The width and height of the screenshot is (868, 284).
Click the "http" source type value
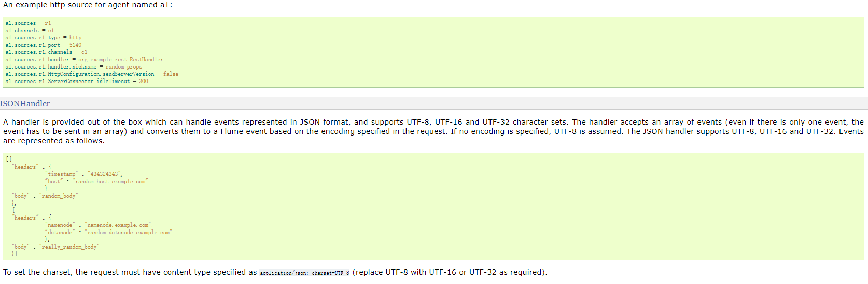point(75,38)
